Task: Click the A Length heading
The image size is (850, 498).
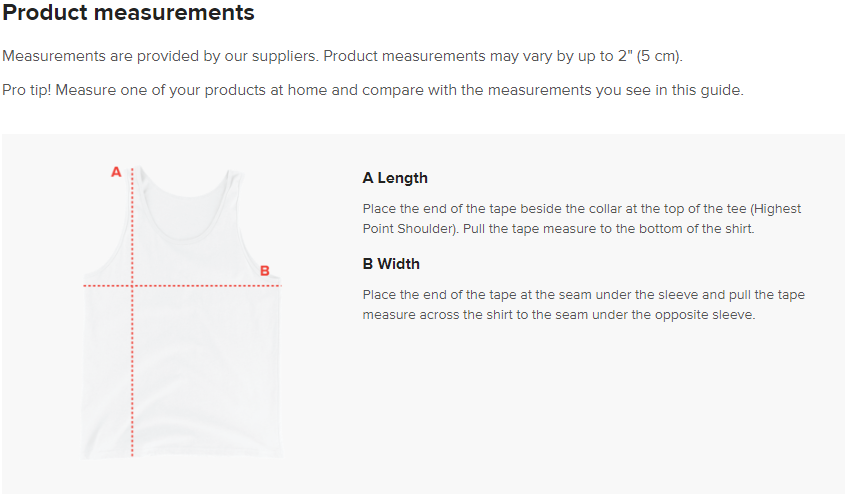Action: click(395, 178)
